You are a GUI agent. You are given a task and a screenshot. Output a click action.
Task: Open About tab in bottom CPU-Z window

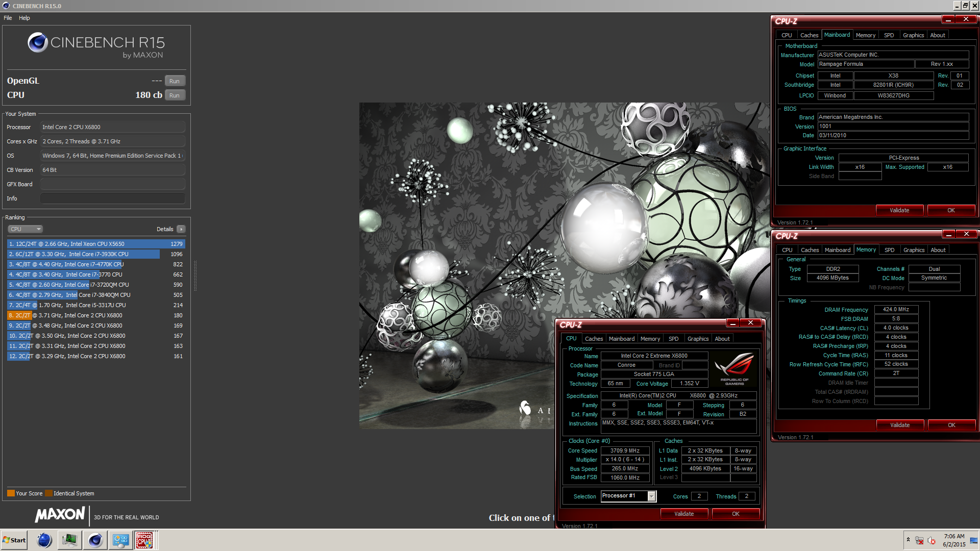722,339
